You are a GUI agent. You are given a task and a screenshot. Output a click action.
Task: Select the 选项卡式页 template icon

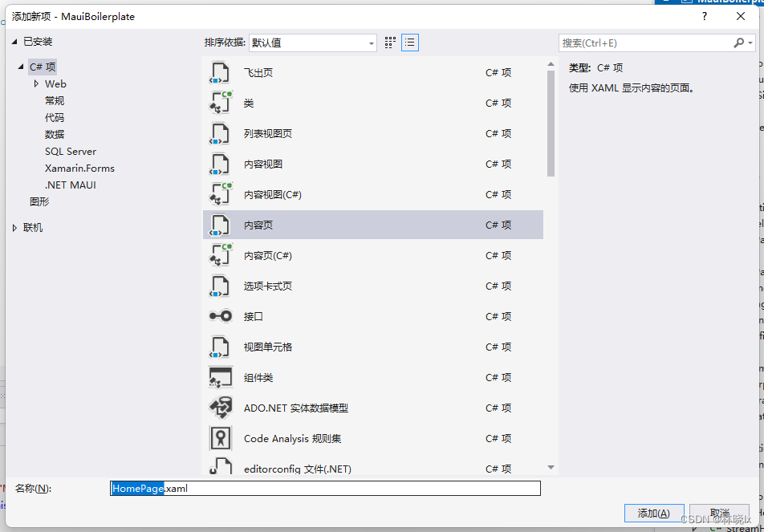[220, 286]
